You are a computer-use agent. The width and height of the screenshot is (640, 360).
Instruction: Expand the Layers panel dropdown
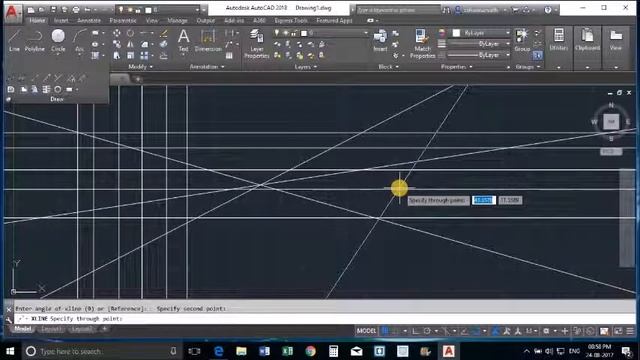pos(306,67)
